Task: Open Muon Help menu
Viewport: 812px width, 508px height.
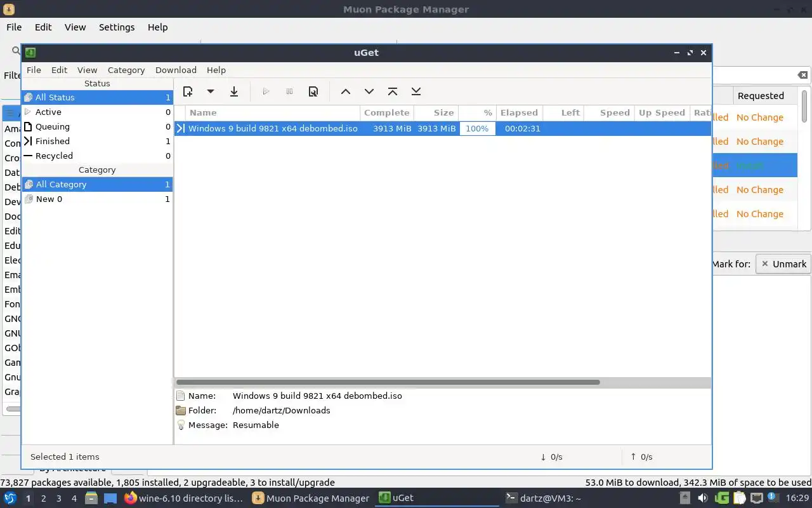Action: pos(157,27)
